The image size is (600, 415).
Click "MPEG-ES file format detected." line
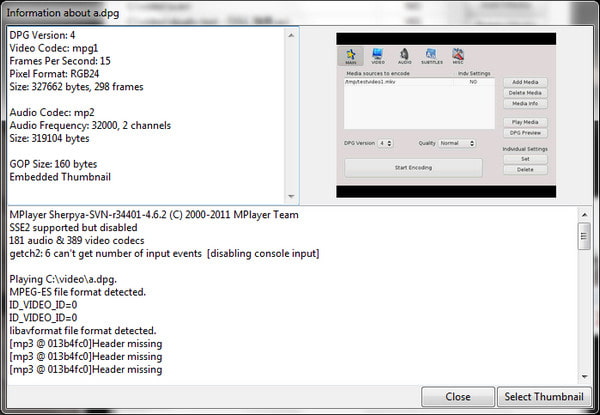coord(77,292)
